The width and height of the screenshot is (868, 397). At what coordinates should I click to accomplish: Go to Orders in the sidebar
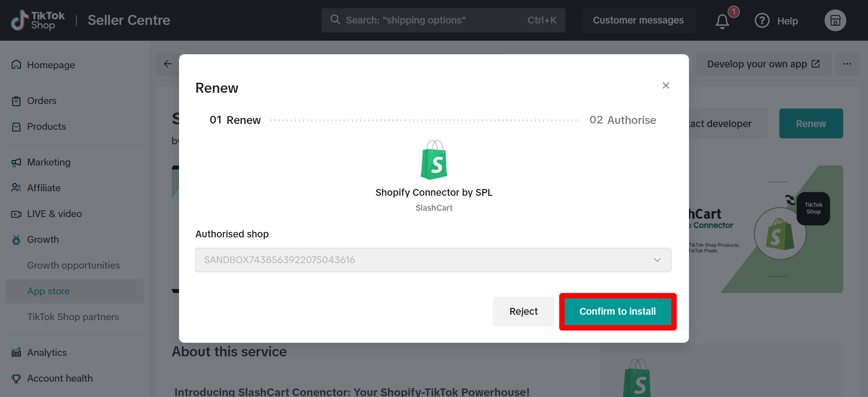coord(42,101)
